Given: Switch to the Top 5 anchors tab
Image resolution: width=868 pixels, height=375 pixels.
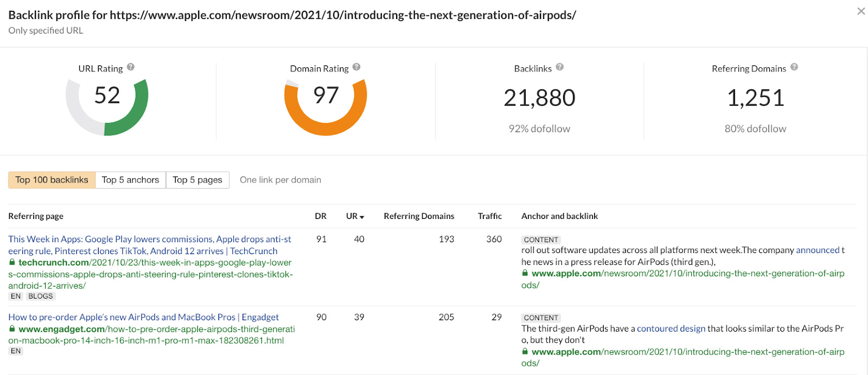Looking at the screenshot, I should [x=130, y=180].
